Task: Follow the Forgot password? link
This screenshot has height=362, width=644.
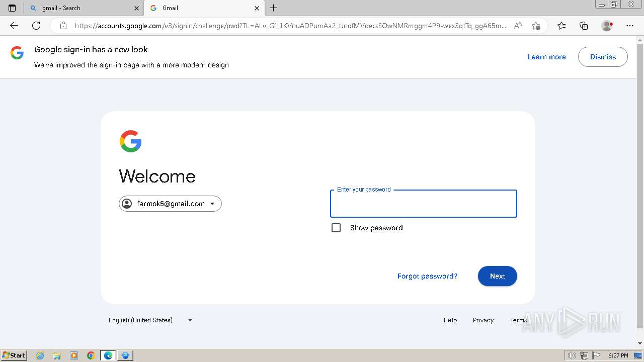Action: [x=427, y=276]
